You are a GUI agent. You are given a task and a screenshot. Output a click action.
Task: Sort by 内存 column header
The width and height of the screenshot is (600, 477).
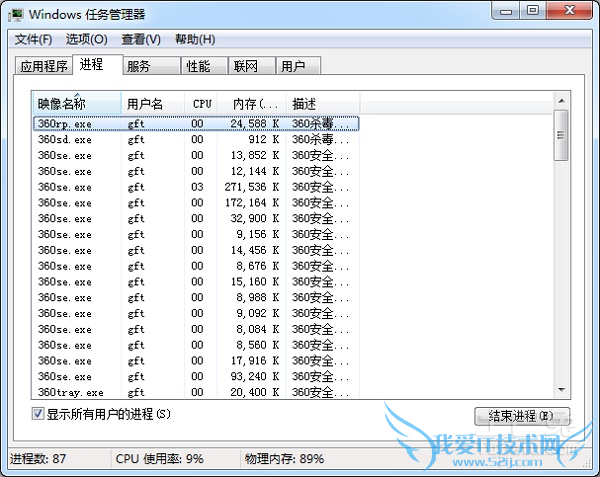(x=252, y=103)
